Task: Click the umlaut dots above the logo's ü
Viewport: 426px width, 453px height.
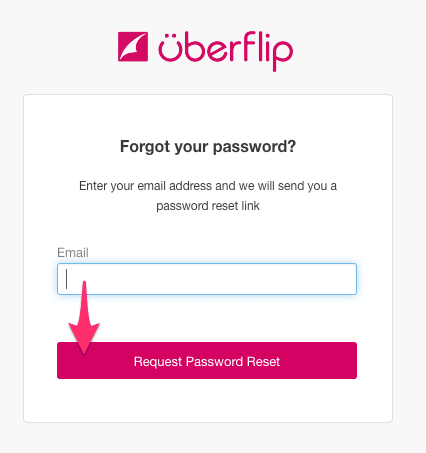Action: (173, 36)
